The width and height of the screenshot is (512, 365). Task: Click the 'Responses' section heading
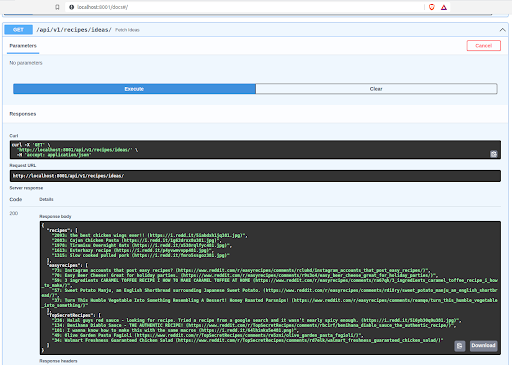click(23, 114)
